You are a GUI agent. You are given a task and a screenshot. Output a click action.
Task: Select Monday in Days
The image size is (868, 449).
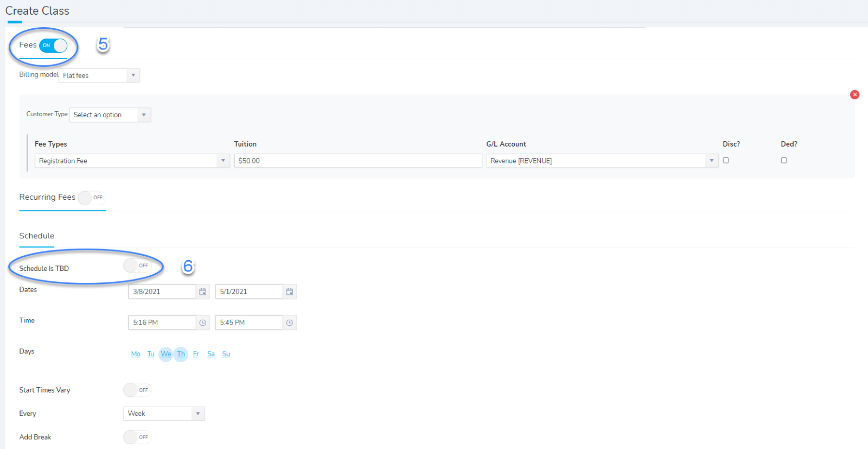136,354
